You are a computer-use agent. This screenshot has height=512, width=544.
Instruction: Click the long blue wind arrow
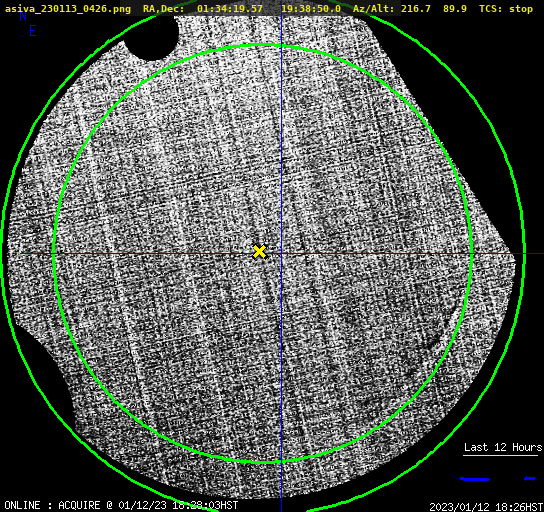pyautogui.click(x=474, y=479)
